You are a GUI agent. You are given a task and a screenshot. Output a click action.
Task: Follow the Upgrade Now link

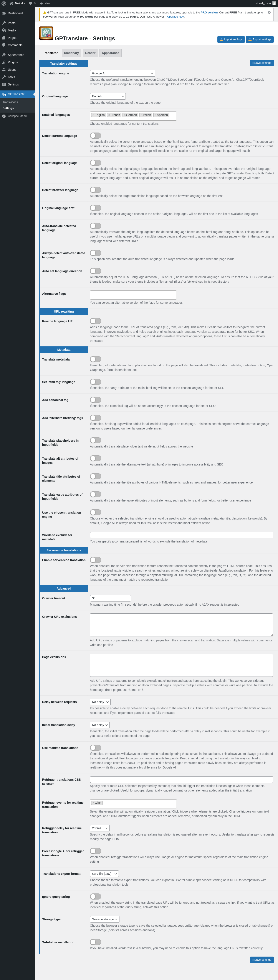175,17
